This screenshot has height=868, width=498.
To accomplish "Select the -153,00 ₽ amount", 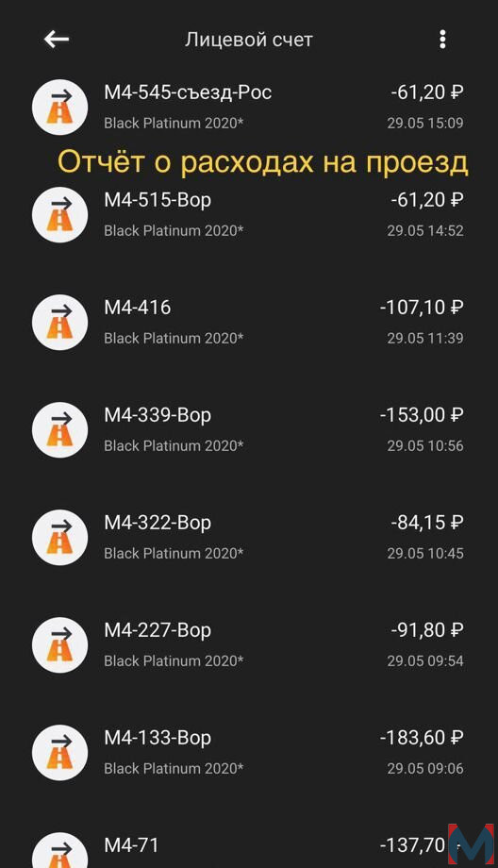I will point(422,414).
